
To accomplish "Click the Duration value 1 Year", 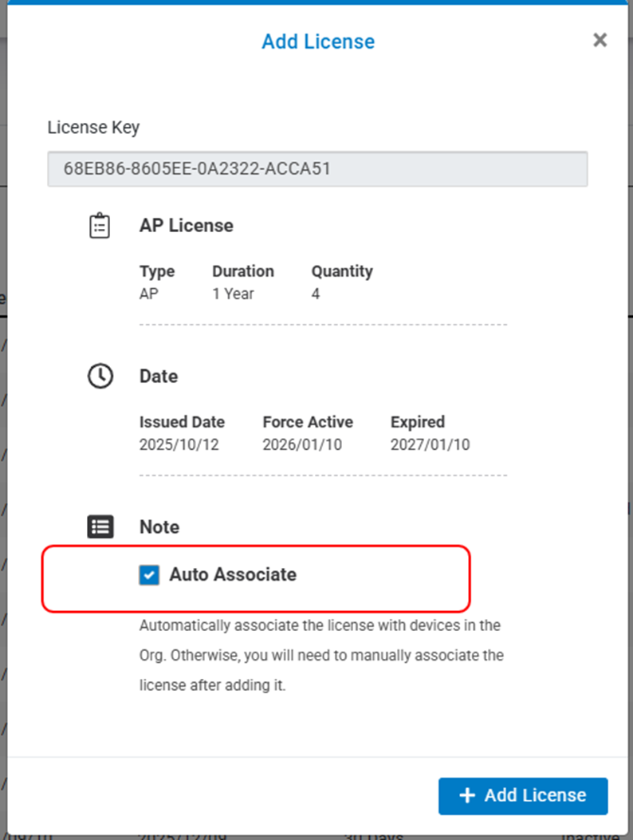I will click(x=233, y=294).
